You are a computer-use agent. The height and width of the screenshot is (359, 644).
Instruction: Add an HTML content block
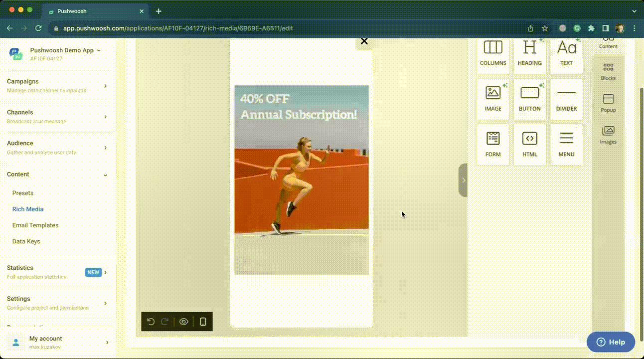point(529,145)
